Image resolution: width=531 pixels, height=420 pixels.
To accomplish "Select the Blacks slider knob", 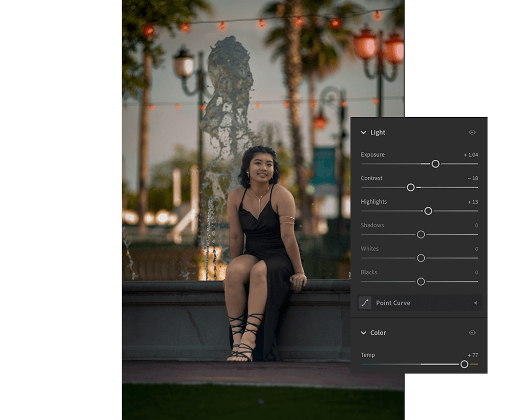I will (x=420, y=282).
